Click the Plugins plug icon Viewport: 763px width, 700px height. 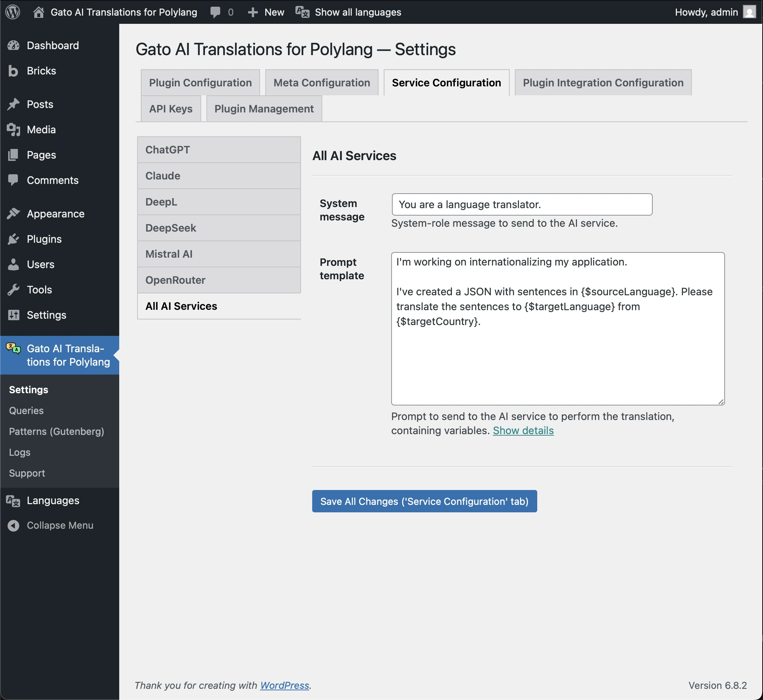point(13,239)
